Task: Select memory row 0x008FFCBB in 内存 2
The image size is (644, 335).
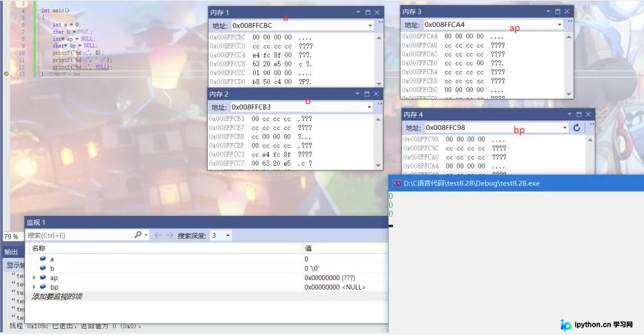Action: 260,137
